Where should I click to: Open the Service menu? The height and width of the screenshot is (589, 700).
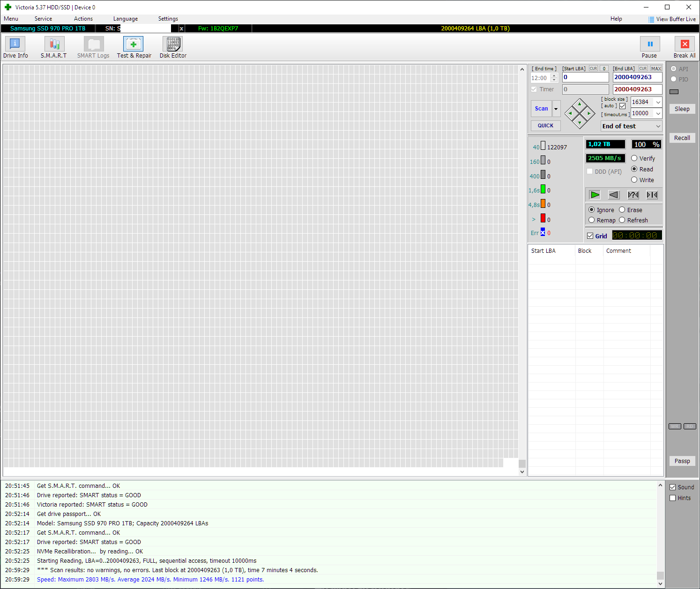coord(43,19)
